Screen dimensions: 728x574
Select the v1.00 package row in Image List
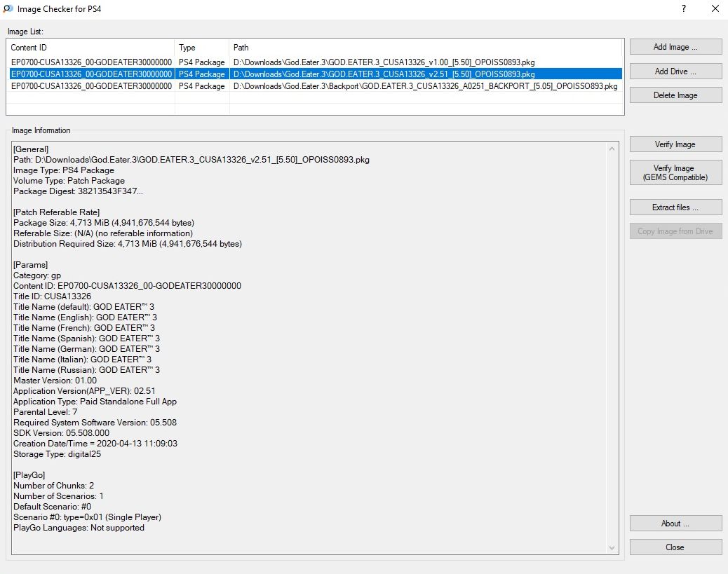tap(316, 62)
